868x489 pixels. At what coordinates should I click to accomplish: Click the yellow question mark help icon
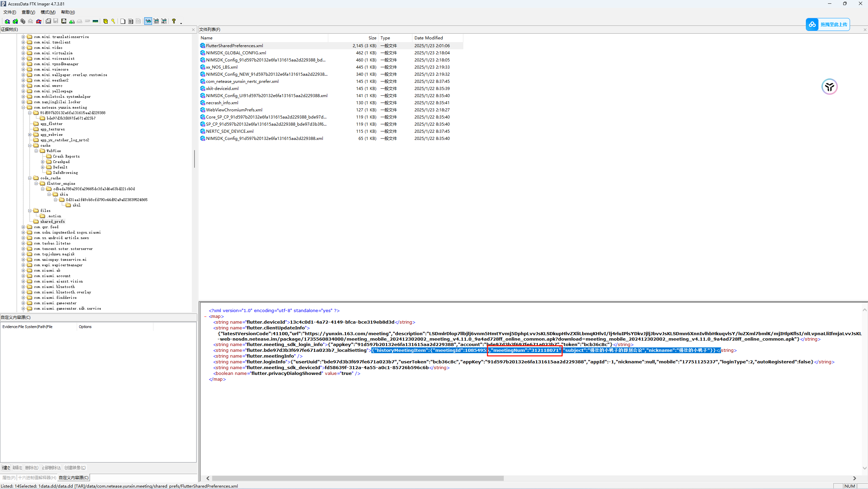(174, 21)
